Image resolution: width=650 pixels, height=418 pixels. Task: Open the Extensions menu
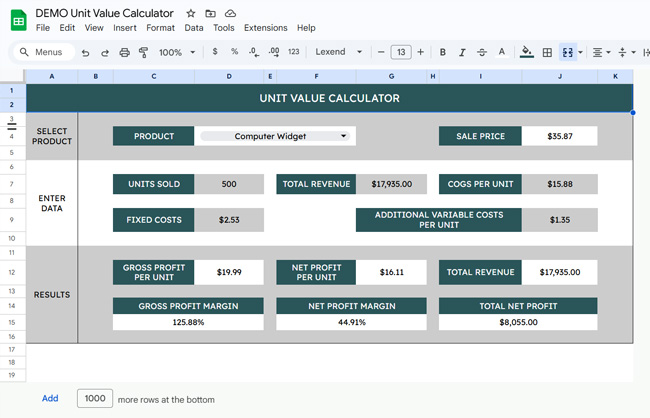pos(266,28)
